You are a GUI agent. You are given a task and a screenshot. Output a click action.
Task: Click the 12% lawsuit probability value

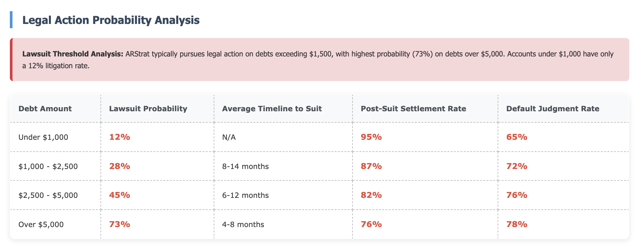pyautogui.click(x=119, y=137)
